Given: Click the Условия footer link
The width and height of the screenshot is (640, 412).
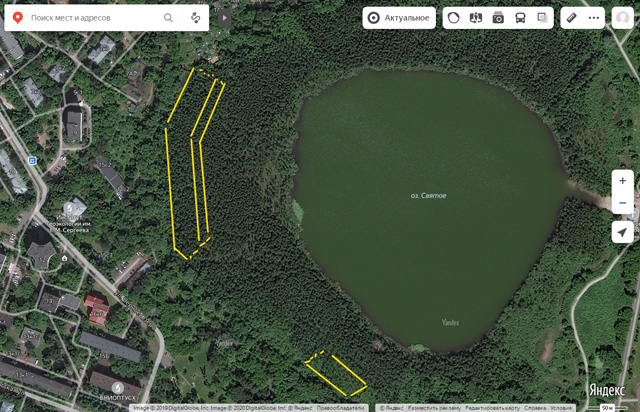Looking at the screenshot, I should (561, 408).
